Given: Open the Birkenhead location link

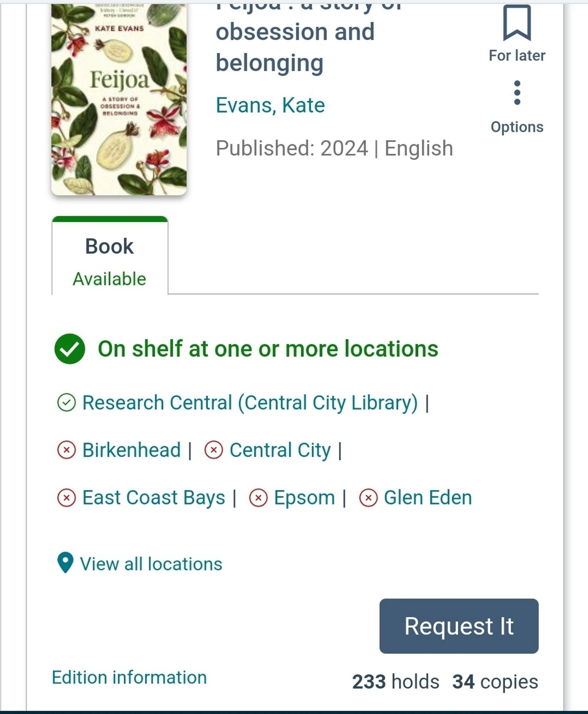Looking at the screenshot, I should (131, 450).
